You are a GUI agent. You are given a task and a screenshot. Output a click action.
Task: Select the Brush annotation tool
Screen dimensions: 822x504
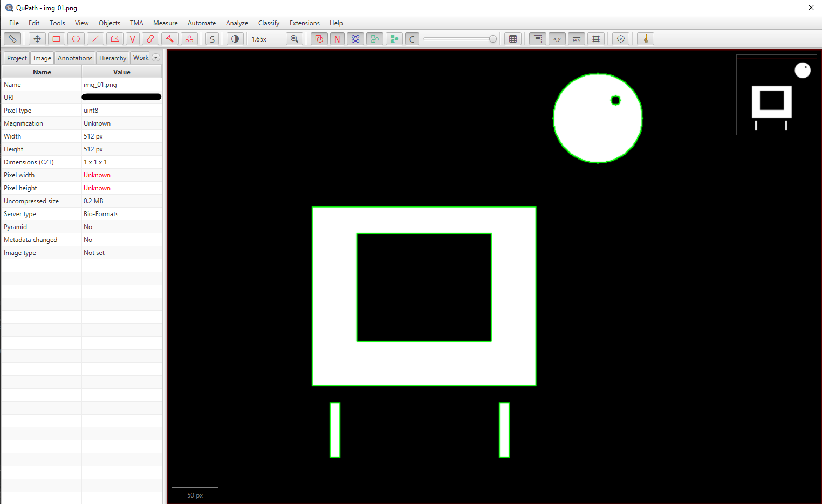(150, 38)
